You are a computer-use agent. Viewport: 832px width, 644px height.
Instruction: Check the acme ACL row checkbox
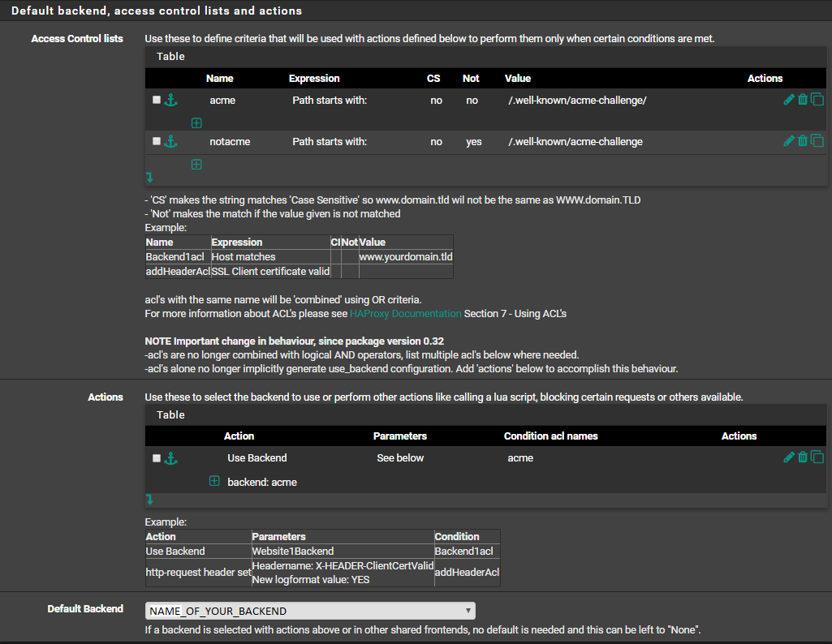[x=157, y=100]
